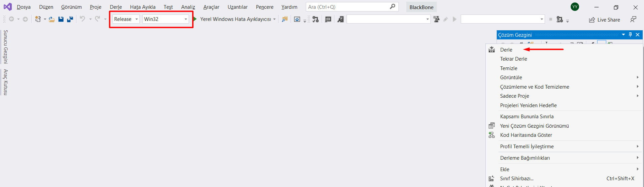Click the Live Share button
Viewport: 644px width, 187px height.
tap(605, 20)
